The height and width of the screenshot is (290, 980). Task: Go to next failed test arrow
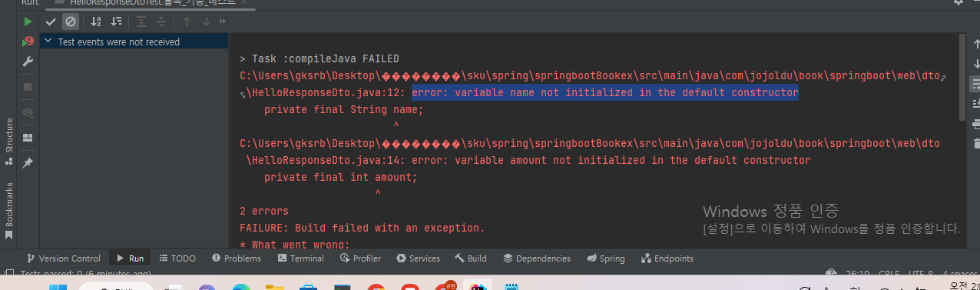click(x=206, y=22)
